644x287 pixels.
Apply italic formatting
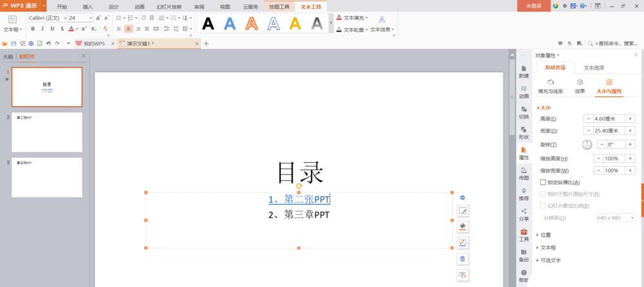(x=43, y=29)
